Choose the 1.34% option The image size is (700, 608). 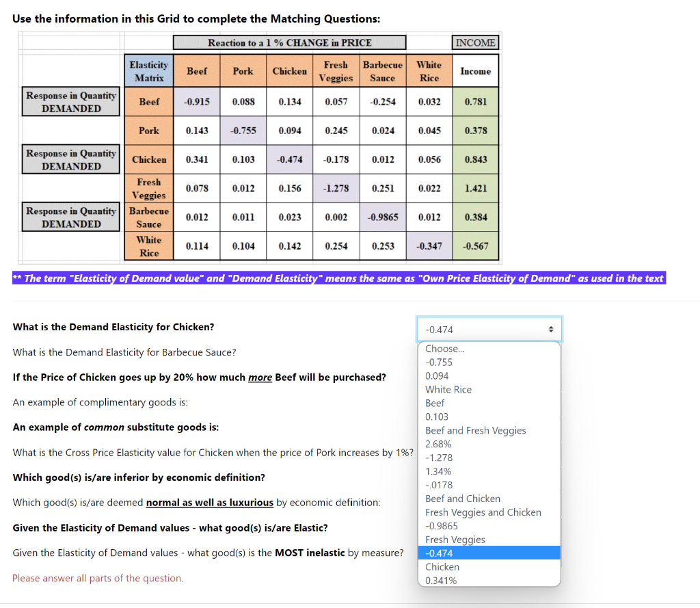(x=438, y=471)
